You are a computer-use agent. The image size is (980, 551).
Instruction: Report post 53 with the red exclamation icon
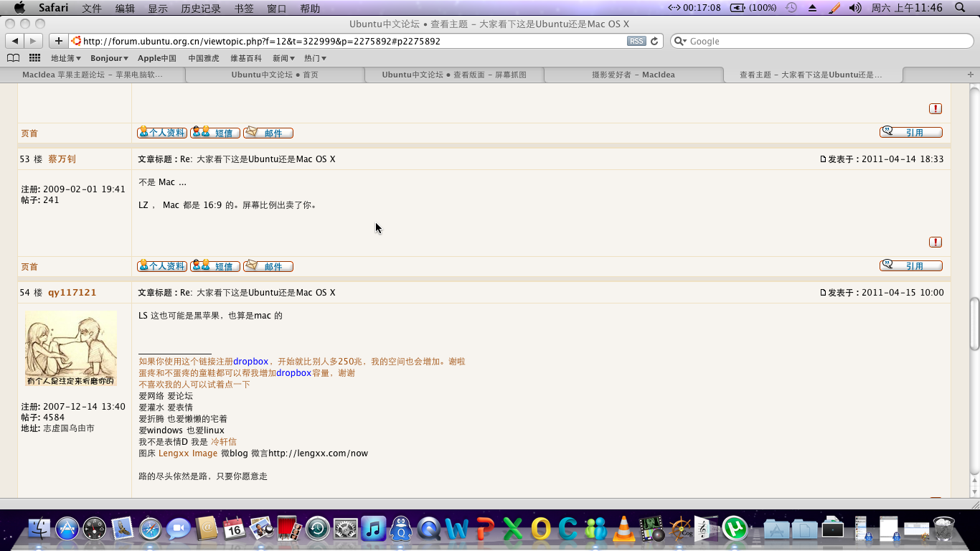click(x=936, y=242)
